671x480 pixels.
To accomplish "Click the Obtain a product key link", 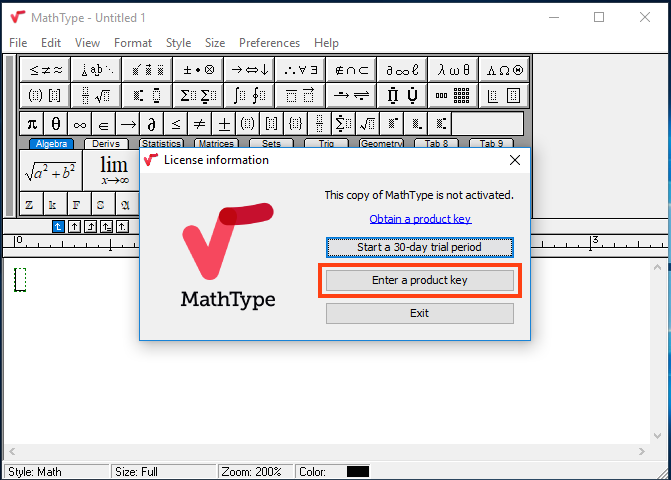I will point(420,219).
